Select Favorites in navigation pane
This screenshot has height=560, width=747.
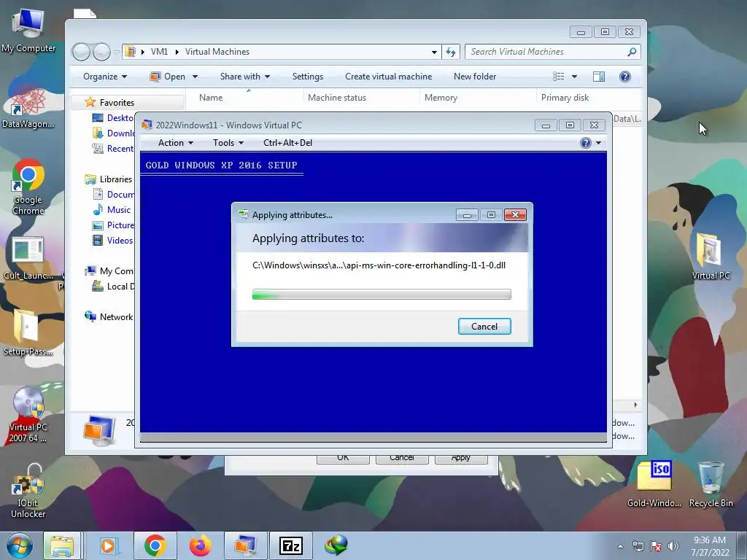tap(117, 102)
